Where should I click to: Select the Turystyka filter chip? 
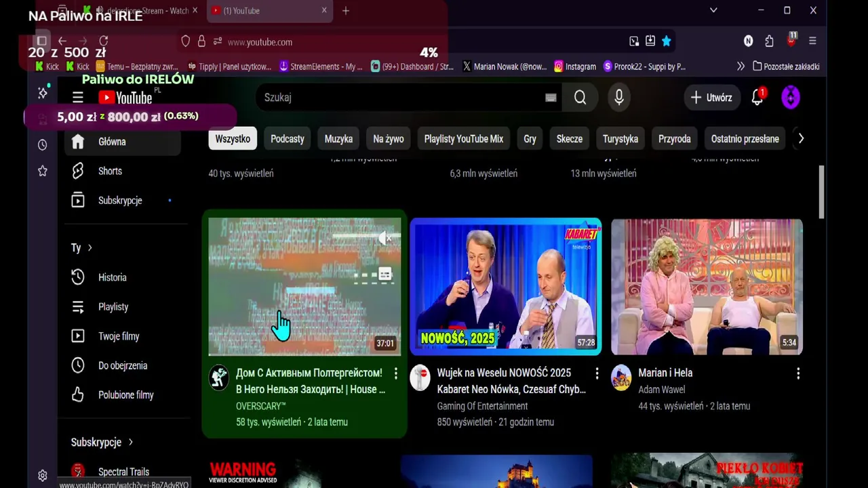pos(620,139)
